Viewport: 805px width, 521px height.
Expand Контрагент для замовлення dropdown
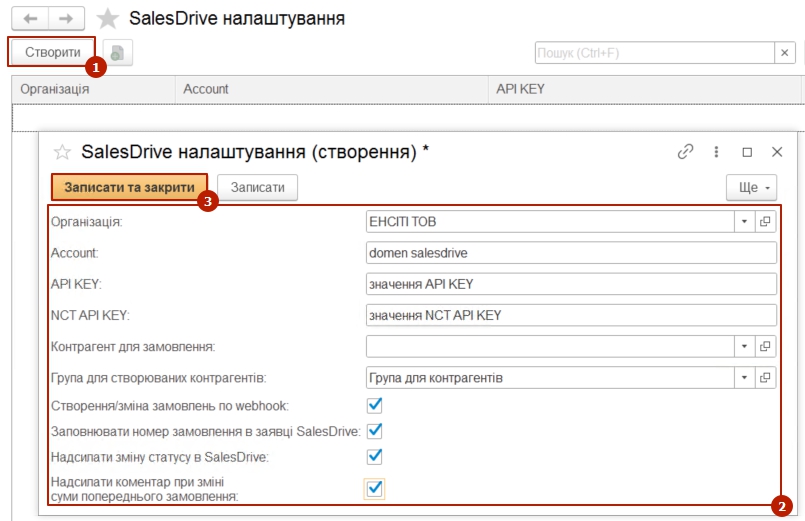tap(744, 346)
